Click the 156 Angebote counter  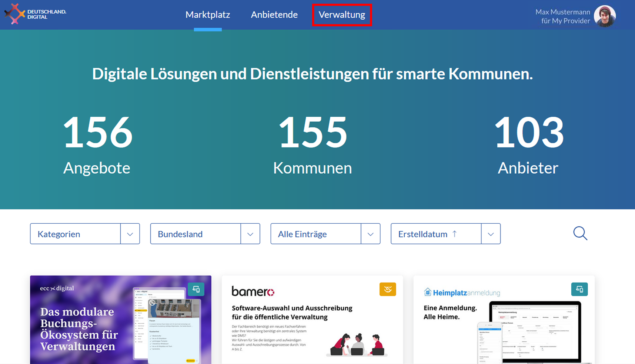pos(97,144)
